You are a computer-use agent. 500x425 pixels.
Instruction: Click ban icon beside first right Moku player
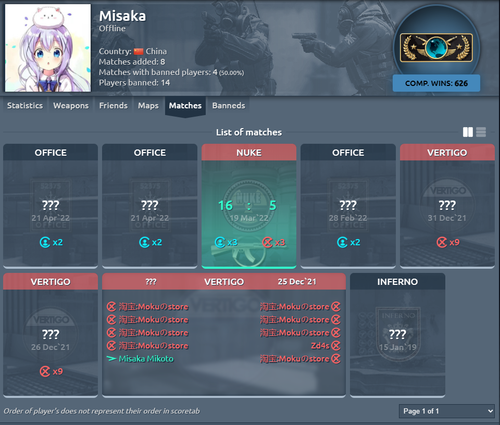point(336,306)
